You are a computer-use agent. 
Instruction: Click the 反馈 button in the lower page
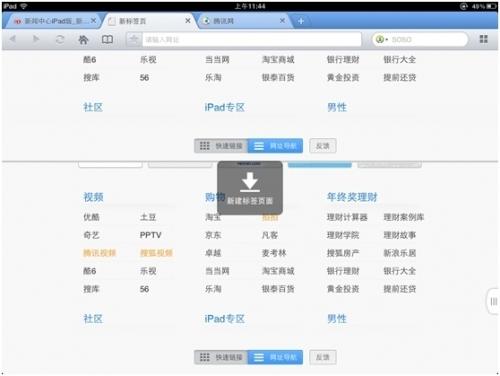click(x=323, y=357)
